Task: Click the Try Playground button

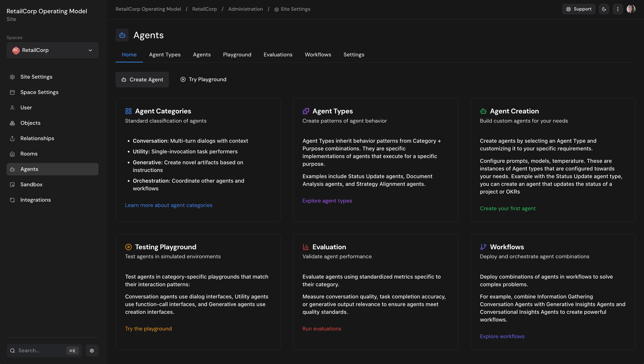Action: pos(203,79)
